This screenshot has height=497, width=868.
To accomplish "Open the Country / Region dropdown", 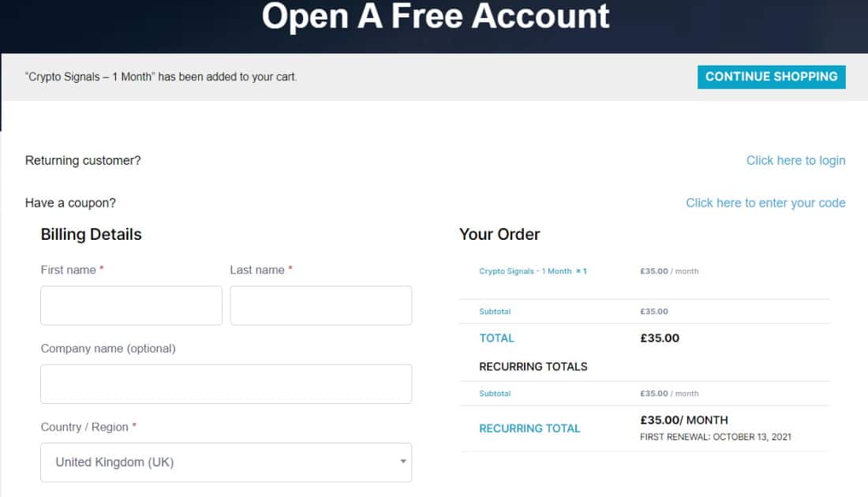I will (226, 462).
